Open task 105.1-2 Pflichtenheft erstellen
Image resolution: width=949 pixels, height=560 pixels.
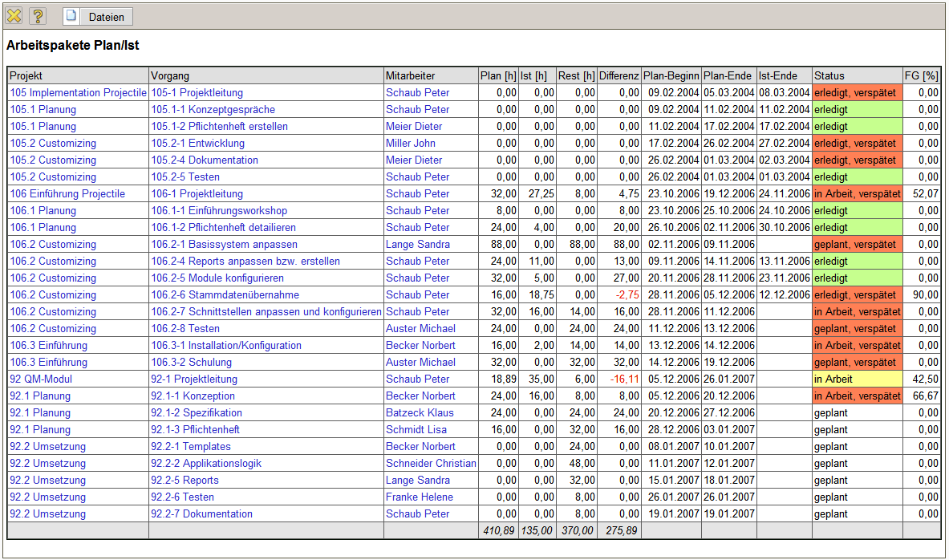click(219, 127)
